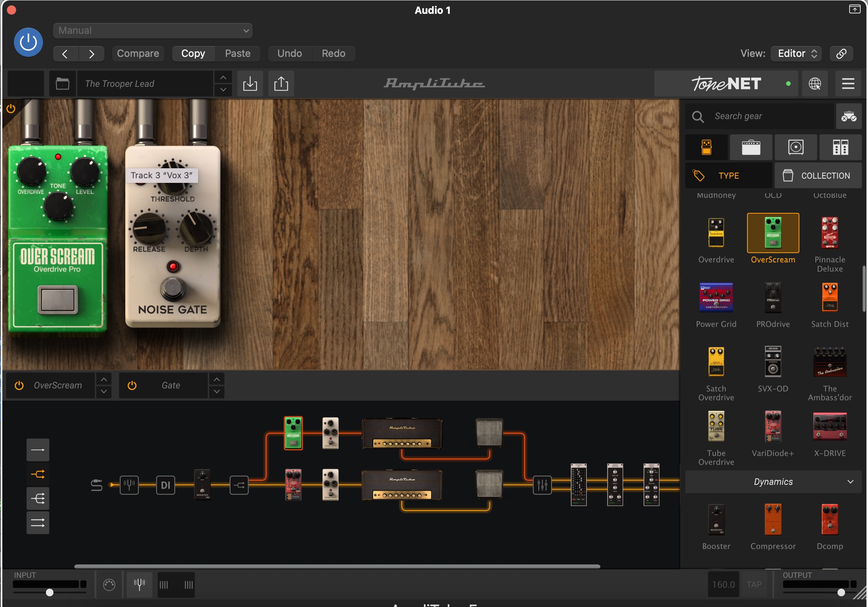Go to next preset arrow
The image size is (868, 607).
pos(91,54)
